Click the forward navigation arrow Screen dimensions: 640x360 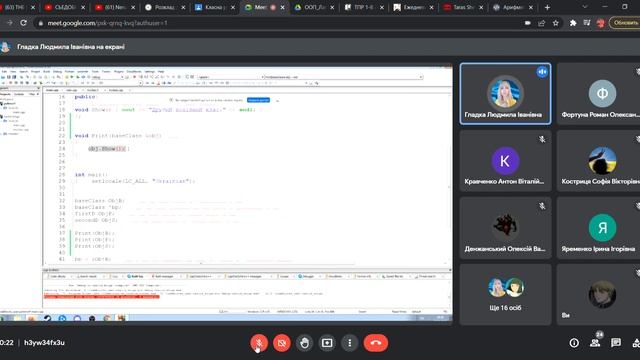(x=9, y=23)
